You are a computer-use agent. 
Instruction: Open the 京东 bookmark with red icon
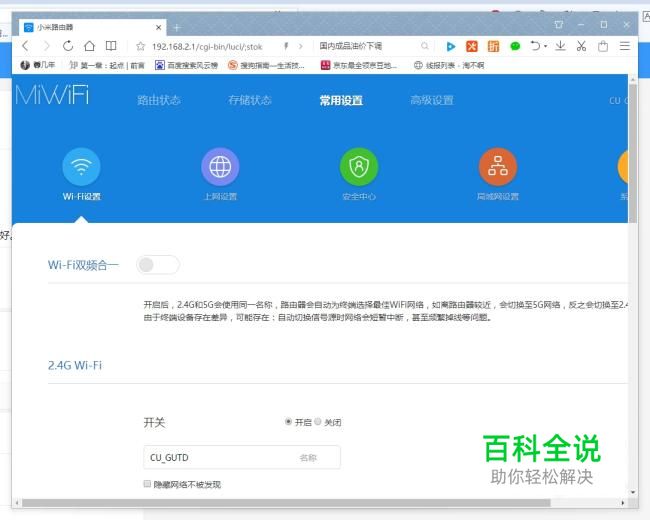tap(359, 65)
